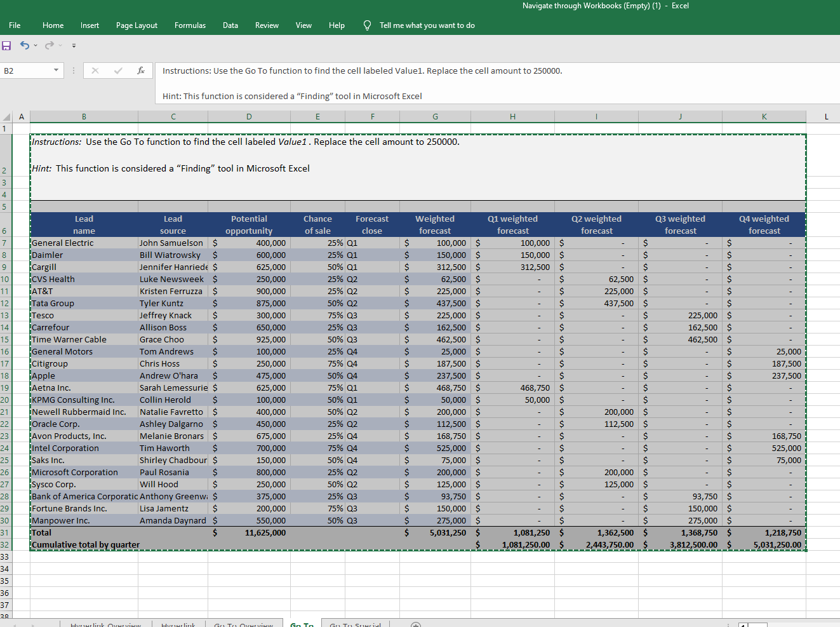Viewport: 840px width, 627px height.
Task: Open the Page Layout ribbon tab
Action: pyautogui.click(x=137, y=25)
